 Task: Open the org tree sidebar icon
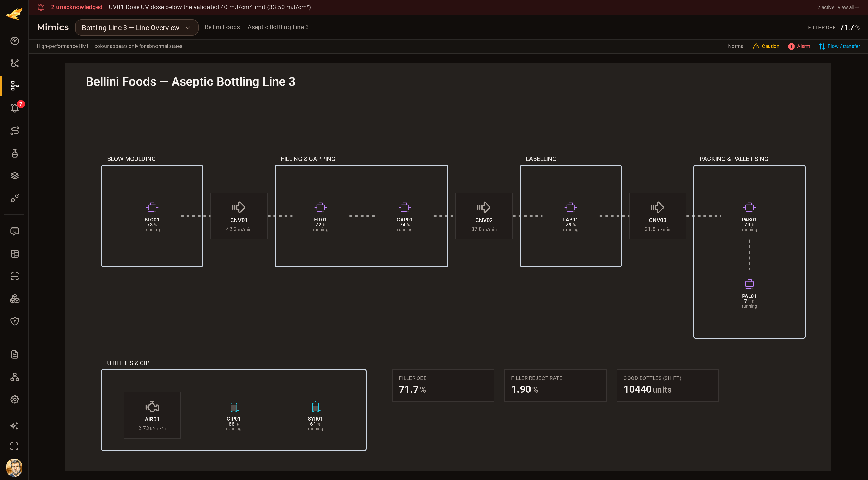[x=15, y=377]
